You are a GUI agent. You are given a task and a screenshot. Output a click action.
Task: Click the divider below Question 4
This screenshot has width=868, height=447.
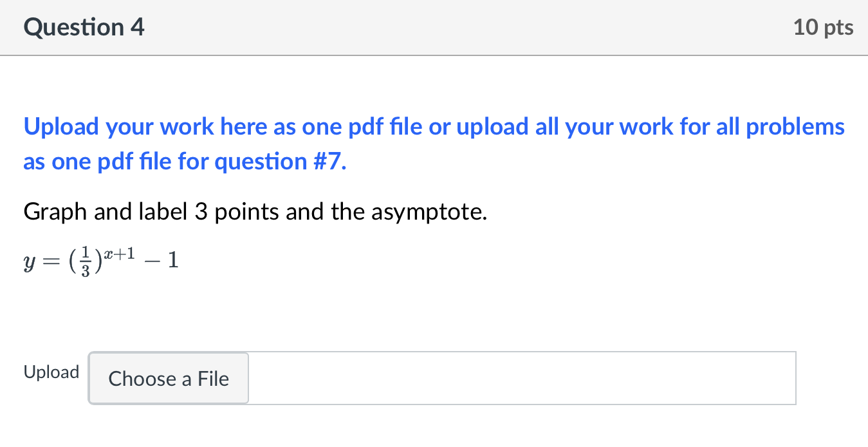coord(434,55)
